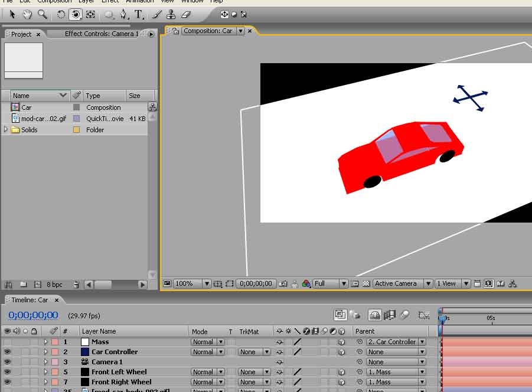Hide the Car Controller layer
Image resolution: width=532 pixels, height=392 pixels.
(7, 352)
